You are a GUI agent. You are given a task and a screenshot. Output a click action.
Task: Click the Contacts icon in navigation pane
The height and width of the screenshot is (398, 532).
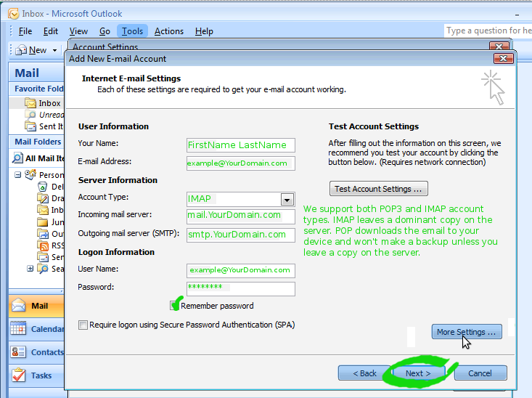[x=18, y=352]
